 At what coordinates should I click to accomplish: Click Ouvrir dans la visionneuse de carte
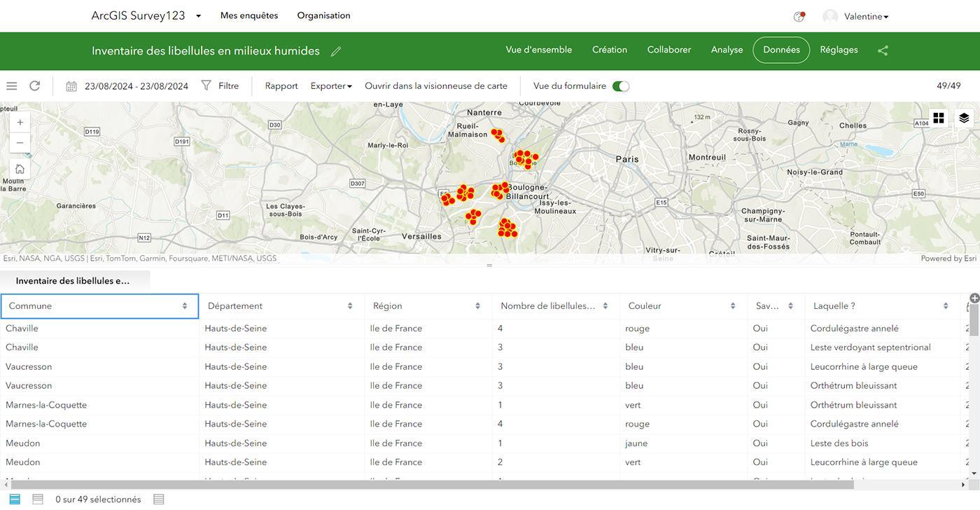tap(436, 85)
